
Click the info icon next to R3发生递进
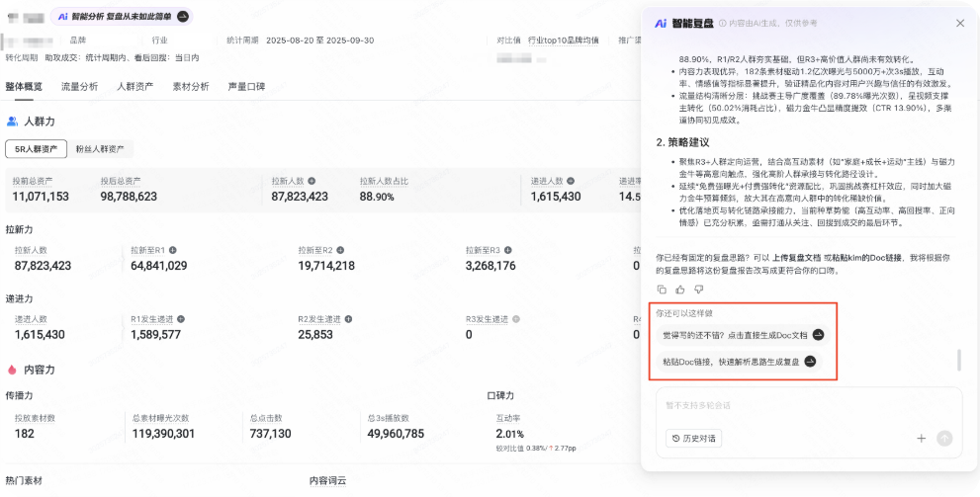click(x=515, y=319)
